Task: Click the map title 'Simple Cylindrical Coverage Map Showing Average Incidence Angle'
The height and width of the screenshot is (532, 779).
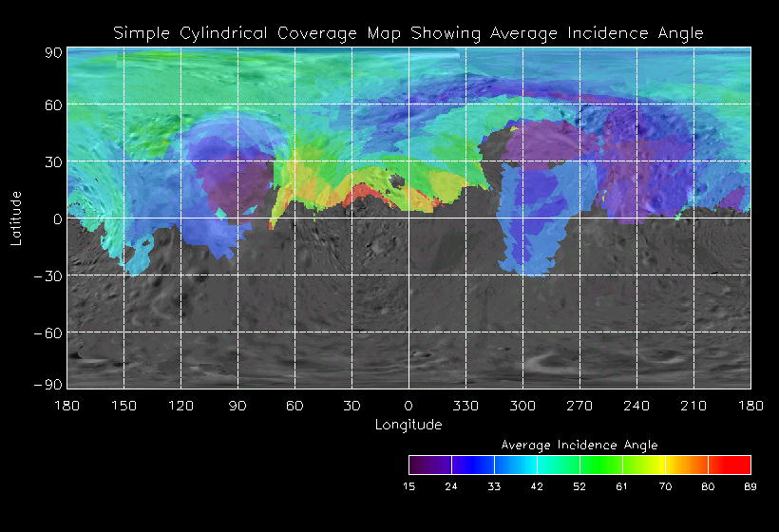Action: pyautogui.click(x=408, y=33)
